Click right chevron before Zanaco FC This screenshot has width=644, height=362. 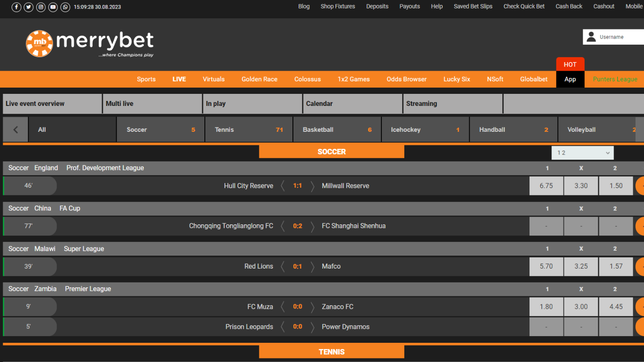coord(313,307)
